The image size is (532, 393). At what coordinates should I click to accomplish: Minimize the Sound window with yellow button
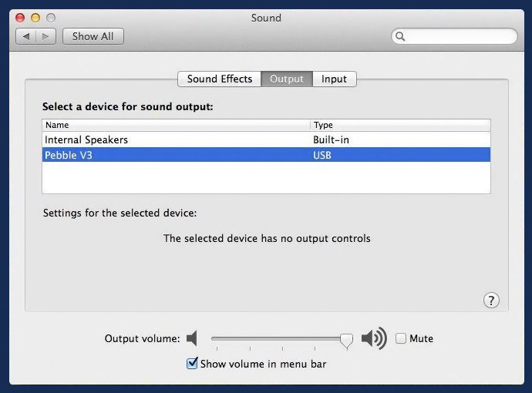coord(35,18)
